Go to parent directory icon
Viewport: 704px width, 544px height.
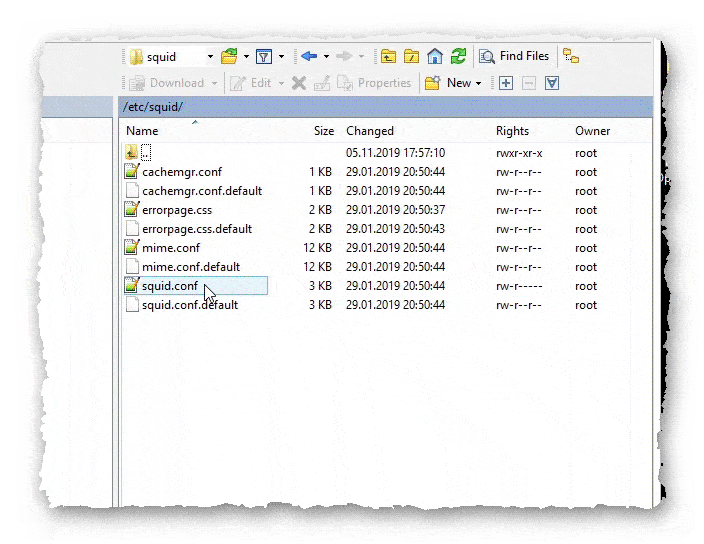coord(388,57)
